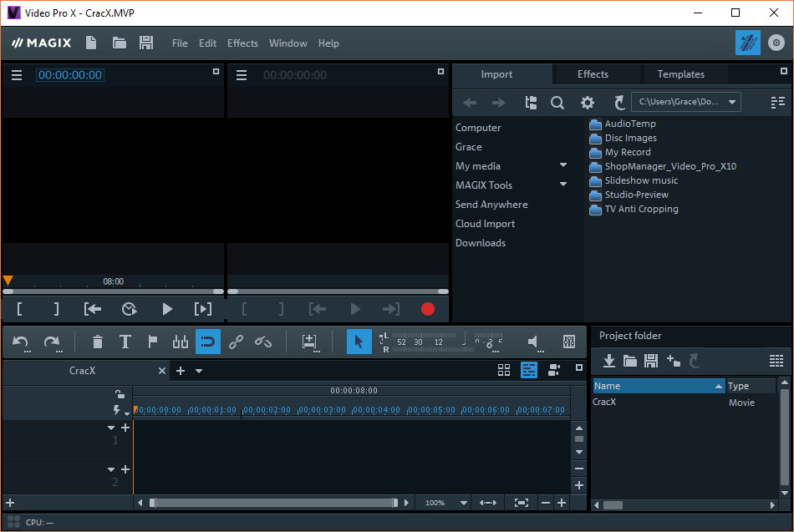Sort Project folder by the Name column

pyautogui.click(x=659, y=386)
